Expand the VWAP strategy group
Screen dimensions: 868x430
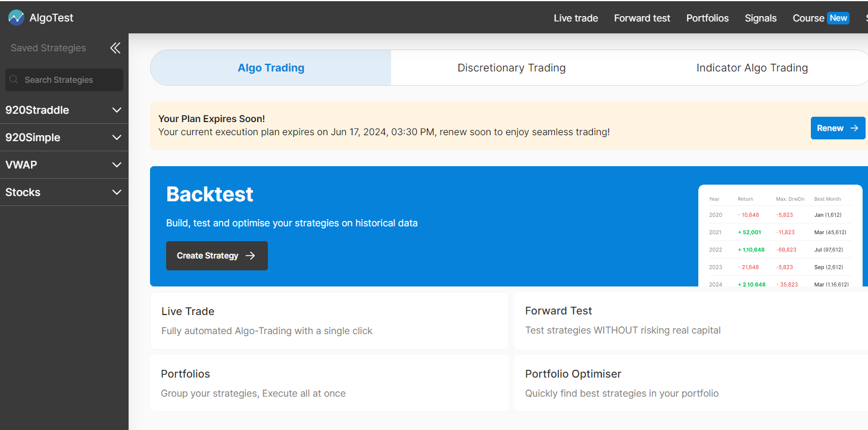117,165
